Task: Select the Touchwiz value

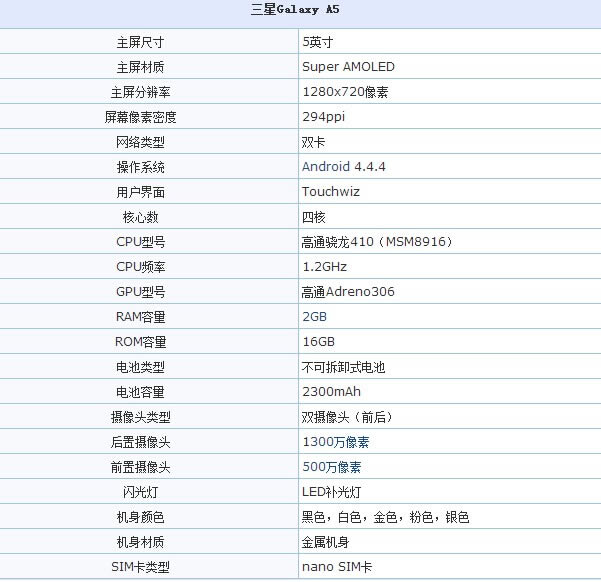Action: [331, 192]
